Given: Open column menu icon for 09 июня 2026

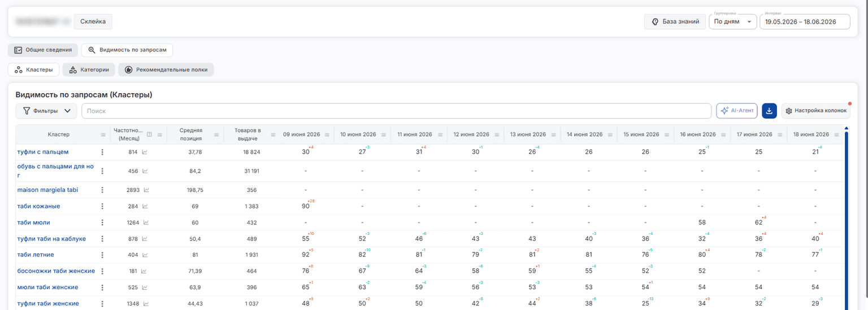Looking at the screenshot, I should (x=327, y=134).
